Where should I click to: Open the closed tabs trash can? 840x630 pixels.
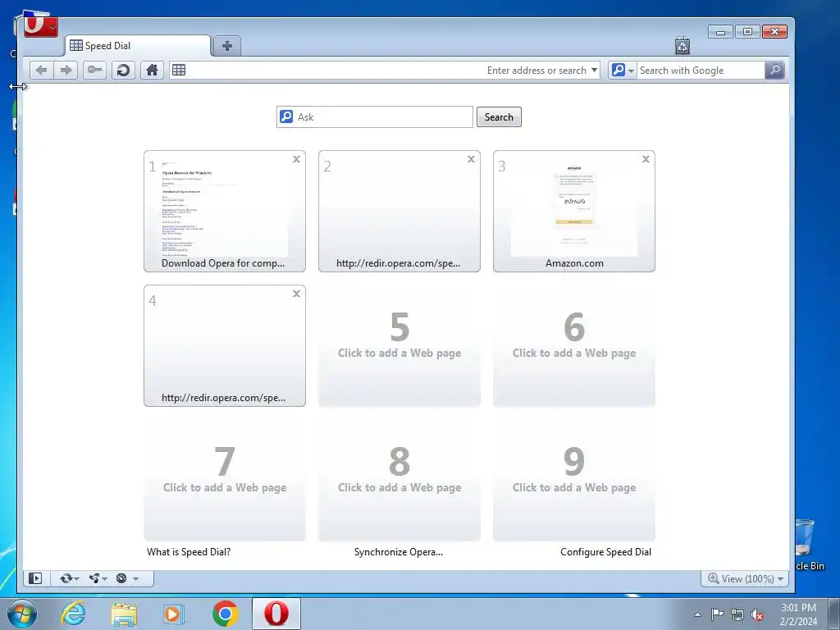point(682,46)
